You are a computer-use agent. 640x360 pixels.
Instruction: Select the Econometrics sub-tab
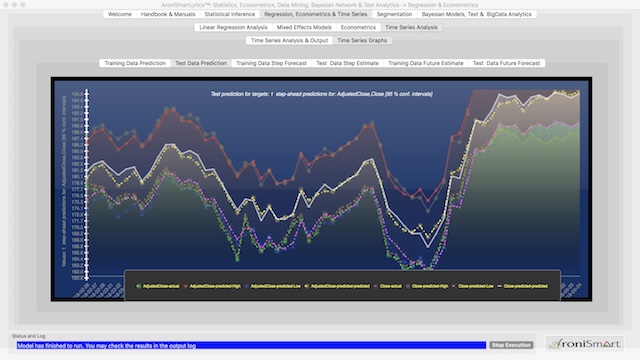click(x=358, y=27)
